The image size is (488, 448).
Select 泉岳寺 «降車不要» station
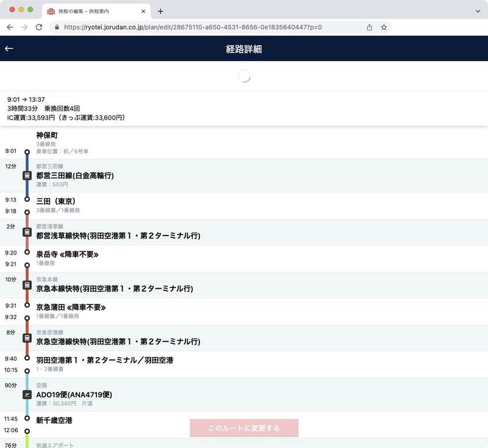click(67, 255)
